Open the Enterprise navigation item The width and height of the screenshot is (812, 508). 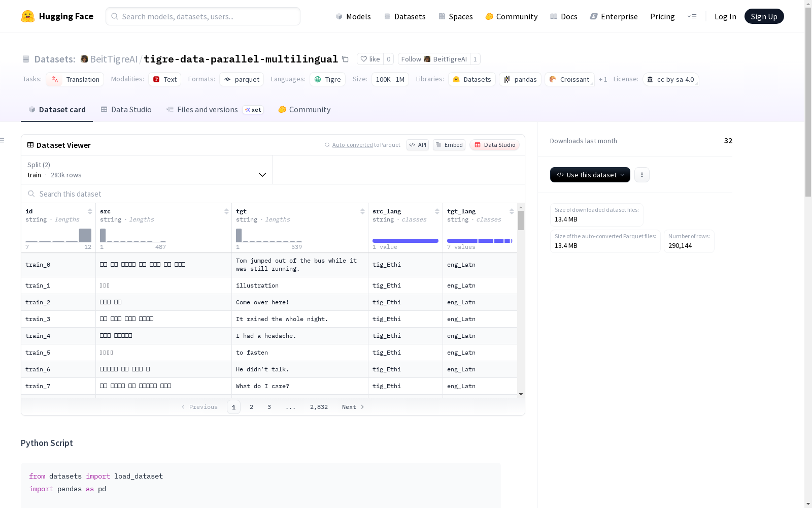pos(614,16)
